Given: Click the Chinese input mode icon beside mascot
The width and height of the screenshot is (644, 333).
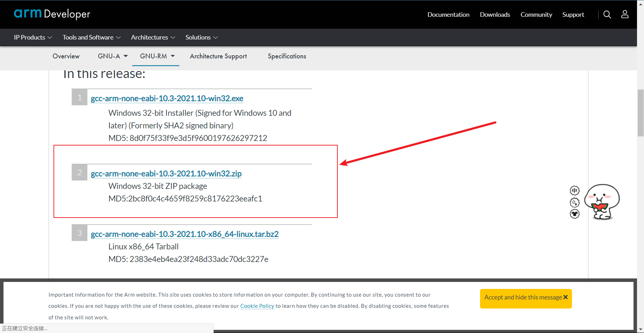Looking at the screenshot, I should [x=574, y=191].
